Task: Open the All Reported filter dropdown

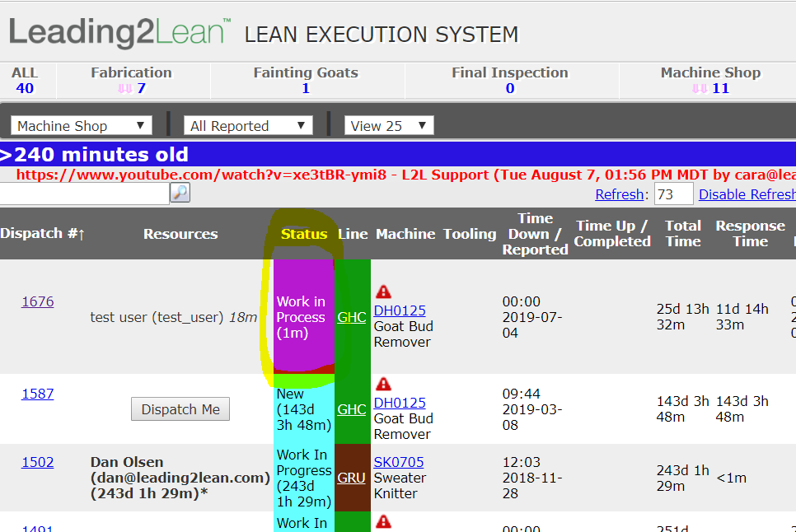Action: coord(248,126)
